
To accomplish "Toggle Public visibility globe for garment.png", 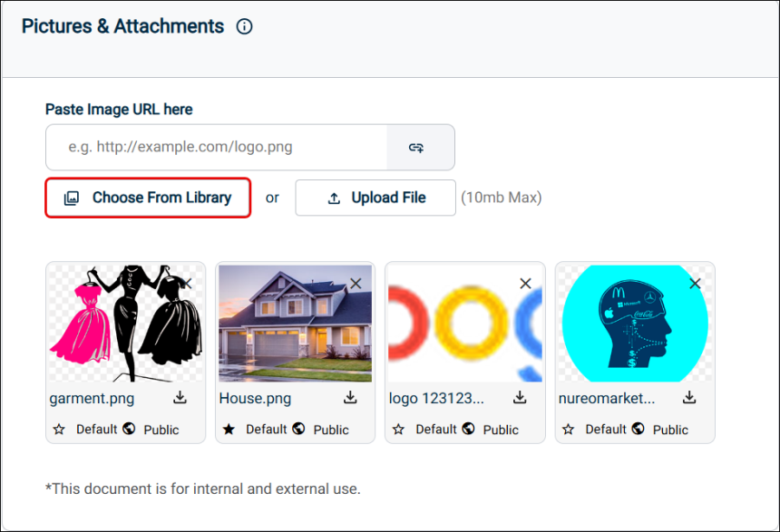I will coord(129,429).
